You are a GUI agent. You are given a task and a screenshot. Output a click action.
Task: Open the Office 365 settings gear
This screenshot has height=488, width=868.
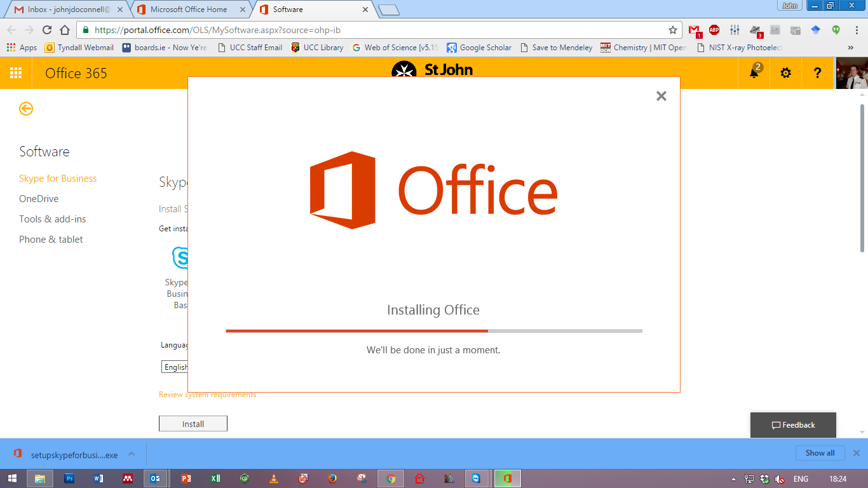[x=786, y=73]
